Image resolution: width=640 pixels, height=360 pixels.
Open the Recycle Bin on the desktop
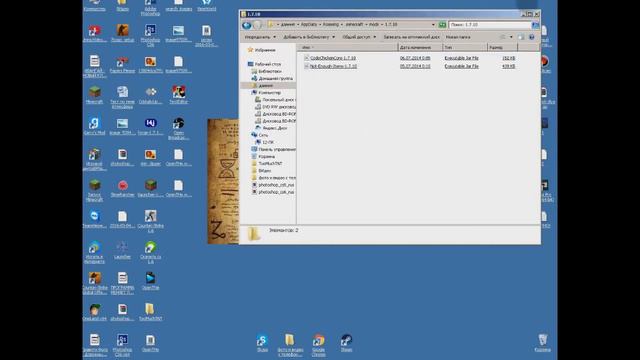coord(542,343)
